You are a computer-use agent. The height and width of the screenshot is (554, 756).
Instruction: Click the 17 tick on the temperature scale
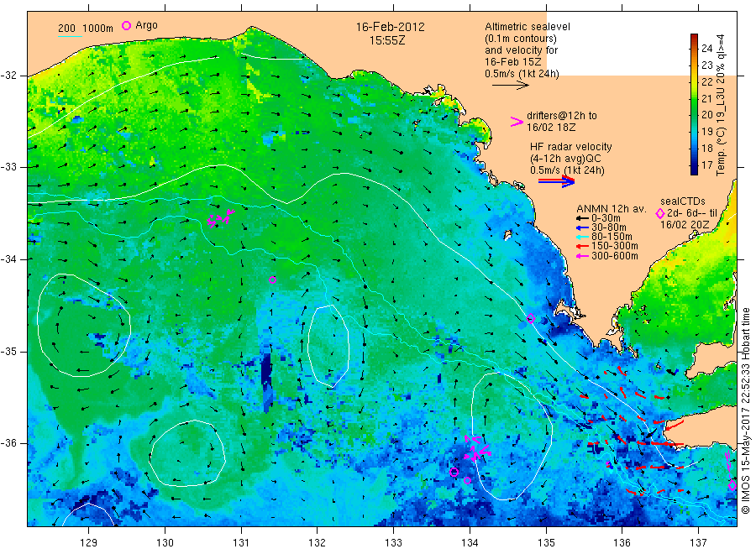[706, 165]
